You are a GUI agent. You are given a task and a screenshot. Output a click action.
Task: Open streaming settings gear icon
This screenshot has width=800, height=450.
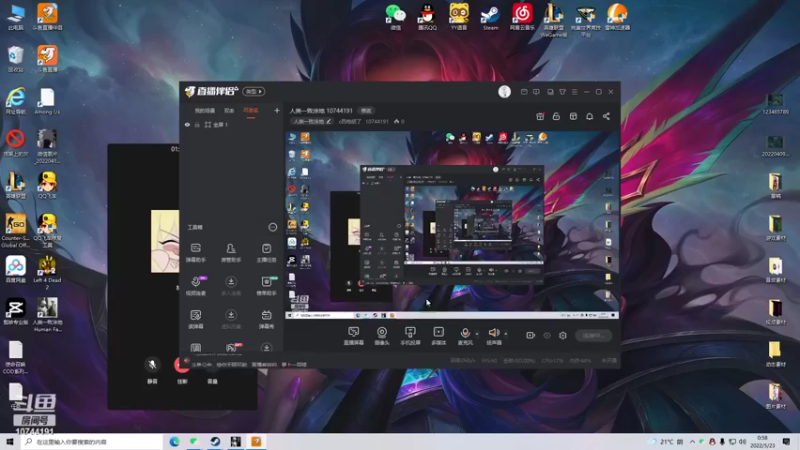563,335
